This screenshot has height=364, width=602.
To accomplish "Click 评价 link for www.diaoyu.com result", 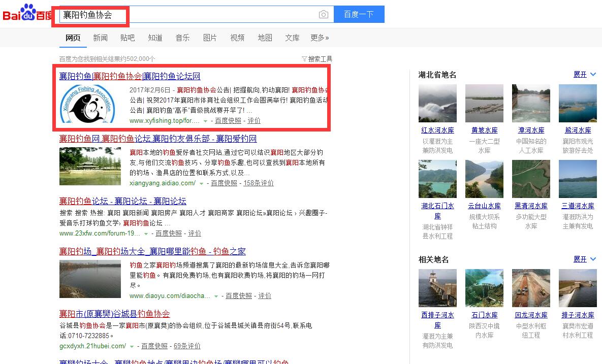I will pos(265,296).
